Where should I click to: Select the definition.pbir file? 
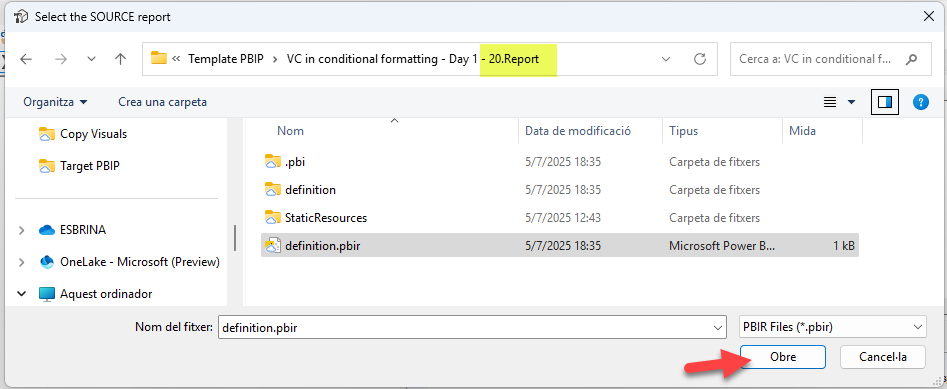(x=559, y=246)
